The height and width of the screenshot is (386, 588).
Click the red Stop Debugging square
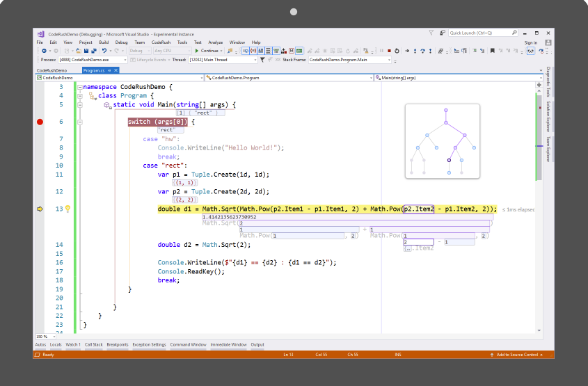coord(389,51)
